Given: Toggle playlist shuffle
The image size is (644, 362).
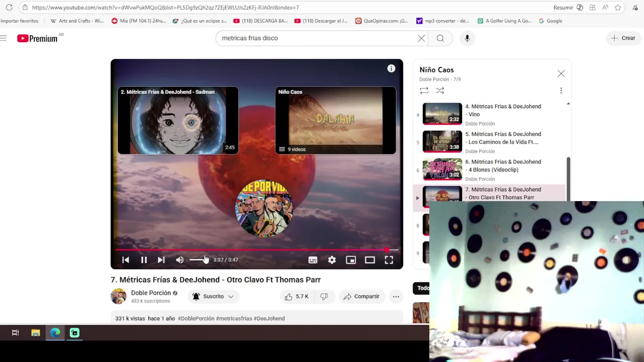Looking at the screenshot, I should click(440, 90).
